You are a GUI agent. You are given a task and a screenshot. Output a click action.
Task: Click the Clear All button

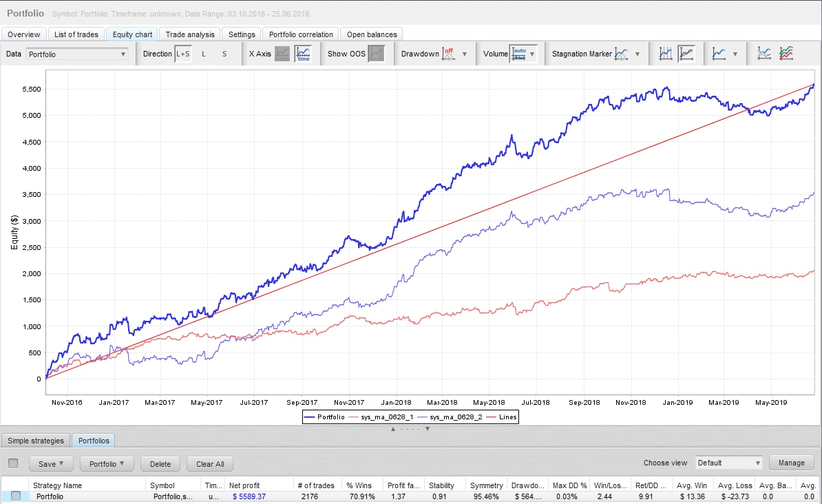click(210, 463)
